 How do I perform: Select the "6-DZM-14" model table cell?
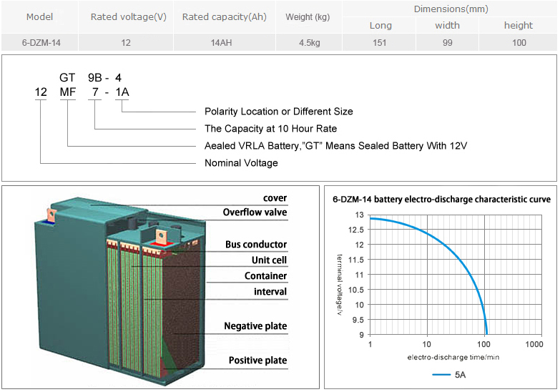(39, 42)
